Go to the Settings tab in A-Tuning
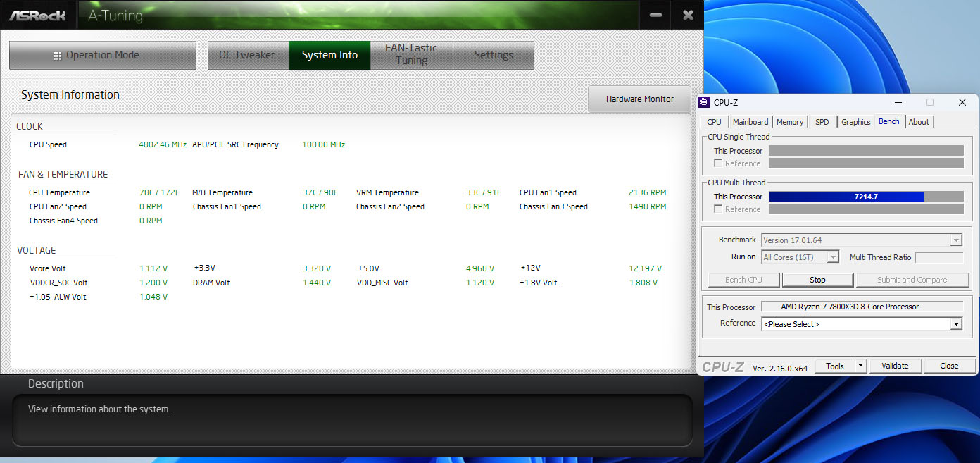The height and width of the screenshot is (463, 980). coord(494,55)
